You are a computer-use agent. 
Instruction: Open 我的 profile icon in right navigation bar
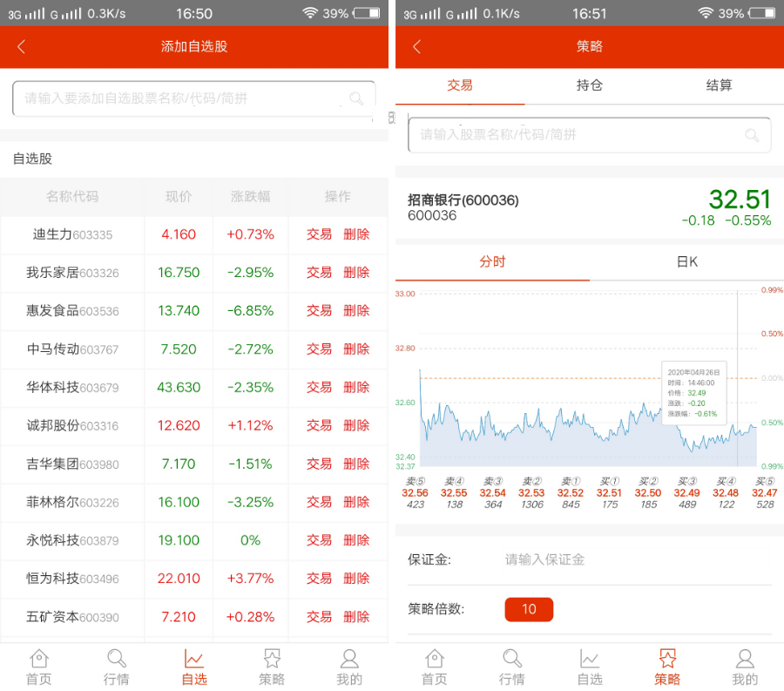pos(745,667)
